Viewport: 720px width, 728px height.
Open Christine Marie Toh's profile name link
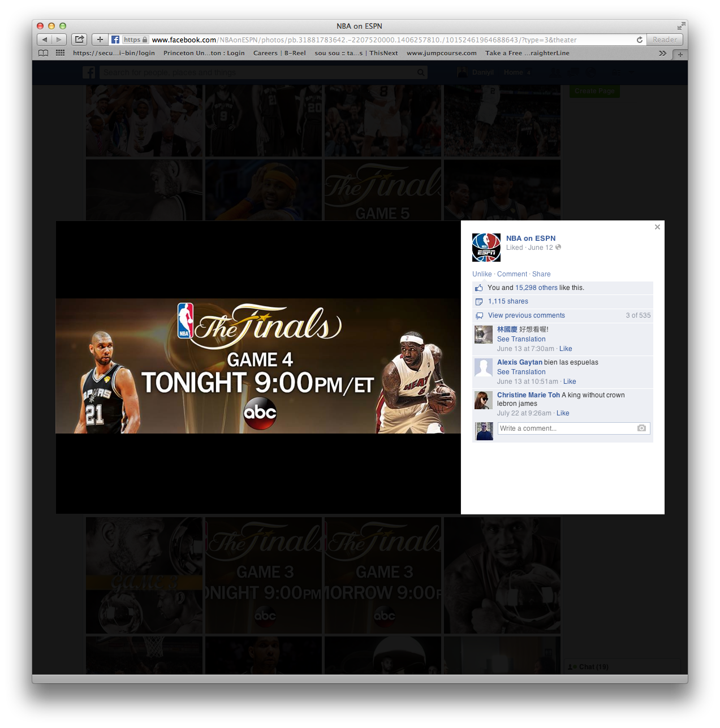(528, 395)
